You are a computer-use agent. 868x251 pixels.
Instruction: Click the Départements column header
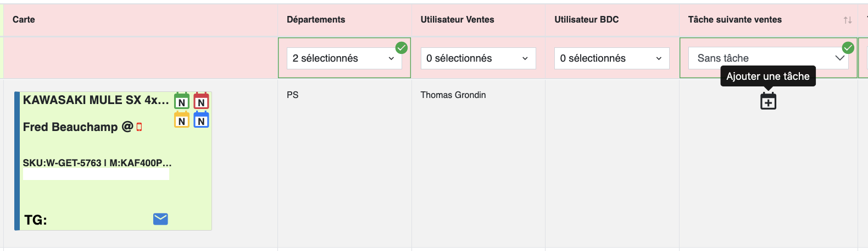click(x=316, y=20)
